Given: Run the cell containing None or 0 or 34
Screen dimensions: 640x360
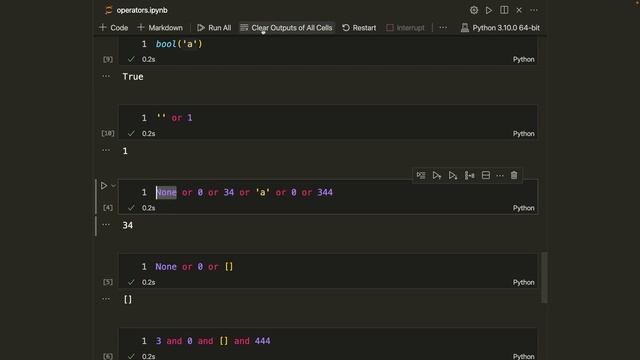Looking at the screenshot, I should (104, 186).
